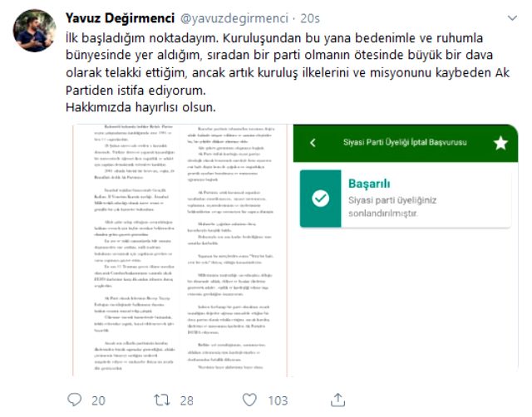The height and width of the screenshot is (417, 532).
Task: Click the back arrow in green header
Action: [313, 143]
